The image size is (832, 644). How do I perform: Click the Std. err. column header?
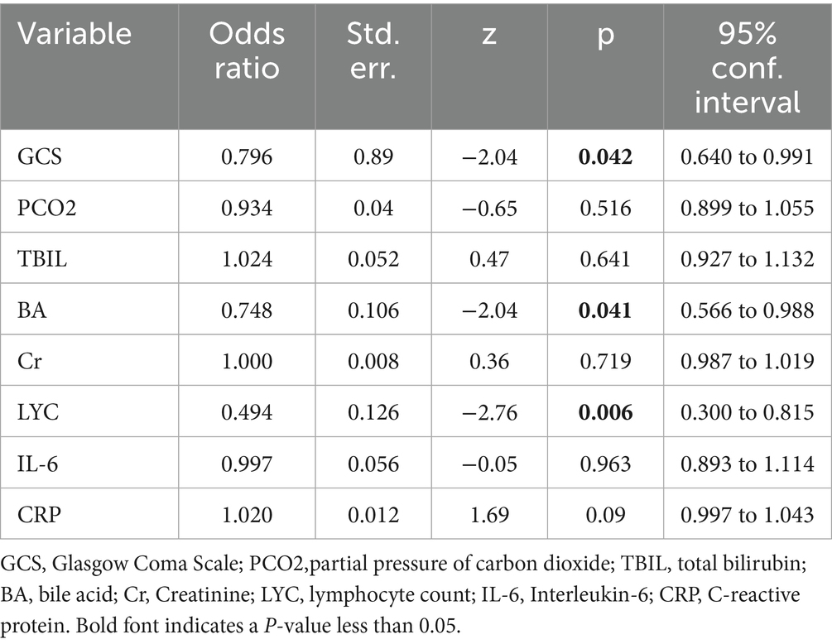pyautogui.click(x=372, y=49)
